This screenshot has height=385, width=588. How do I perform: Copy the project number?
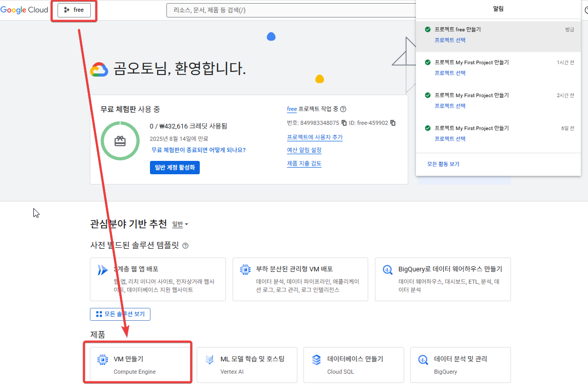click(x=344, y=123)
